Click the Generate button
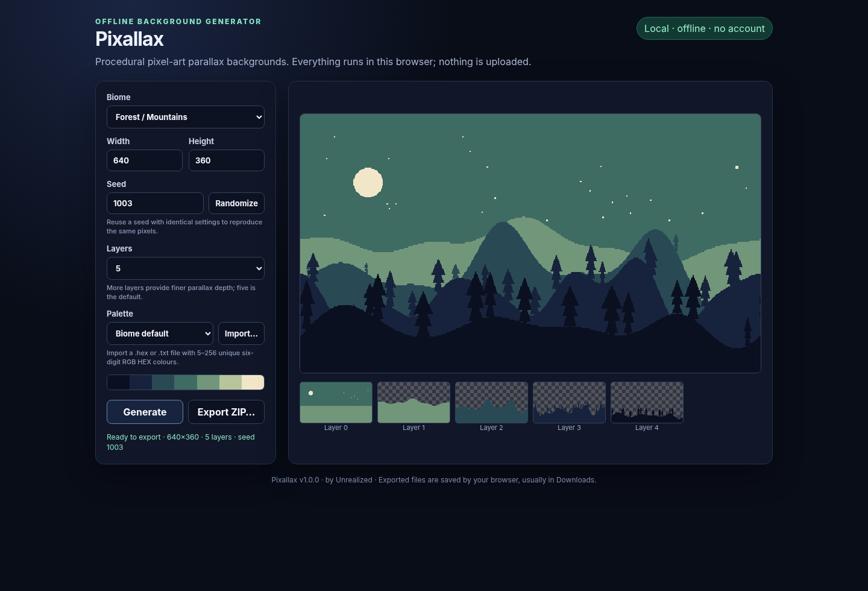This screenshot has height=591, width=868. tap(145, 412)
